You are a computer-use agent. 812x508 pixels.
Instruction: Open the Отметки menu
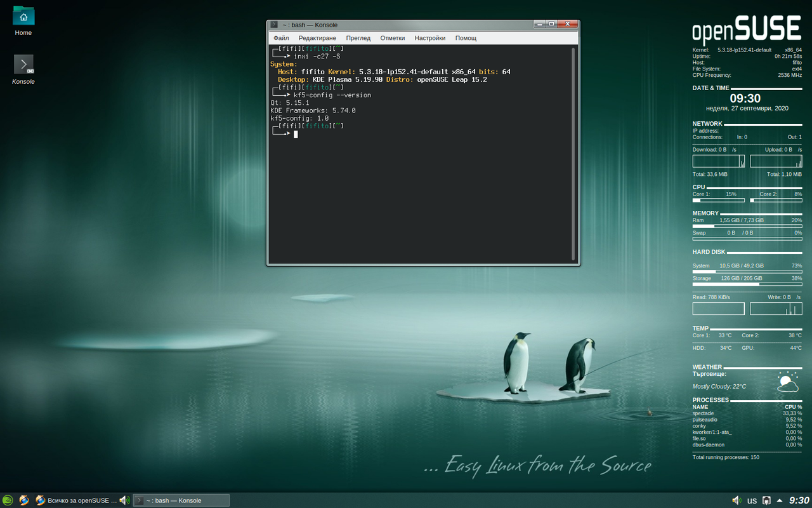[x=393, y=38]
